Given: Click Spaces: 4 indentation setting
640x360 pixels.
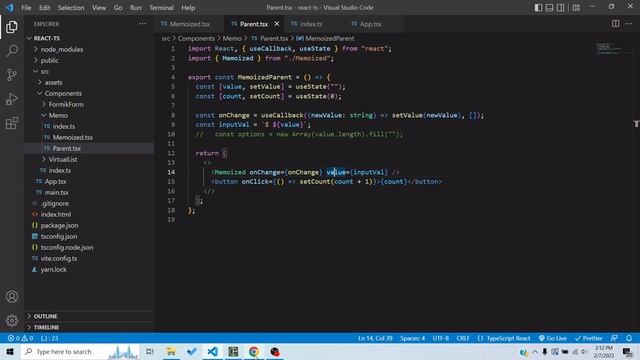Looking at the screenshot, I should click(x=412, y=338).
